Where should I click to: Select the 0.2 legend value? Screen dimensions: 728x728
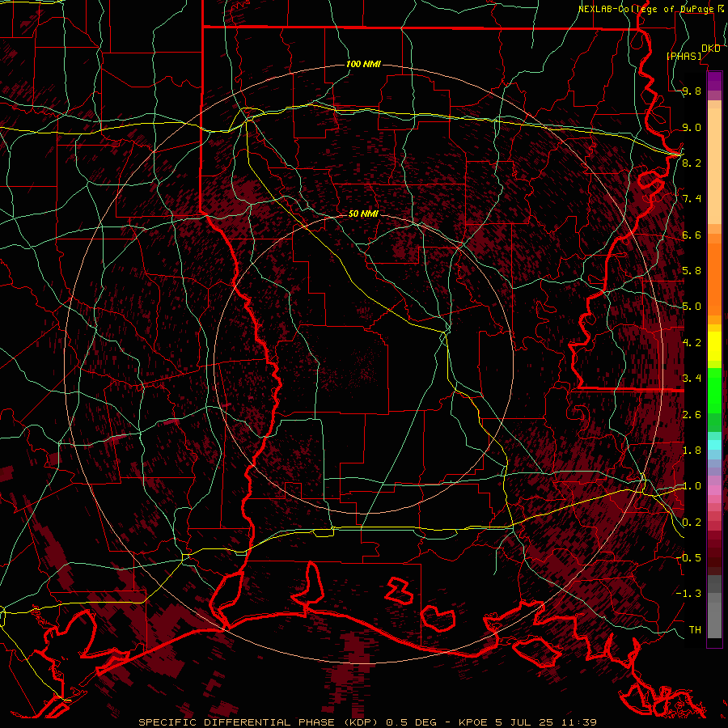692,523
